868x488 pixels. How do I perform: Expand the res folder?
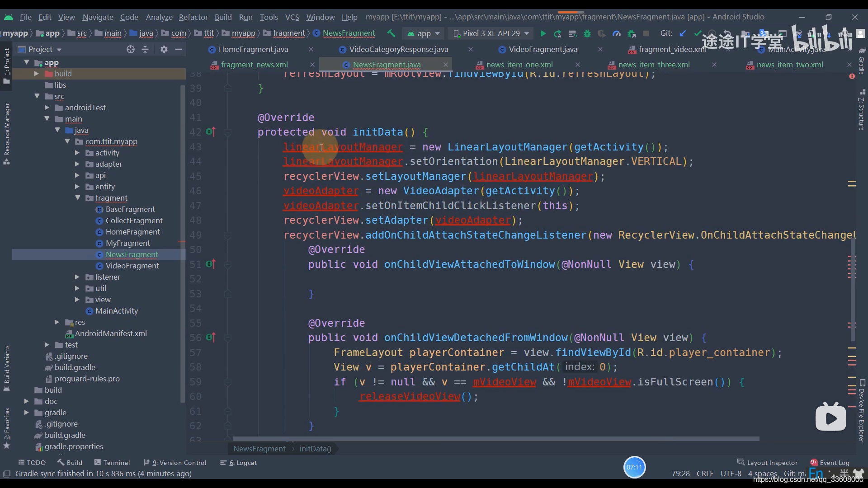tap(57, 322)
